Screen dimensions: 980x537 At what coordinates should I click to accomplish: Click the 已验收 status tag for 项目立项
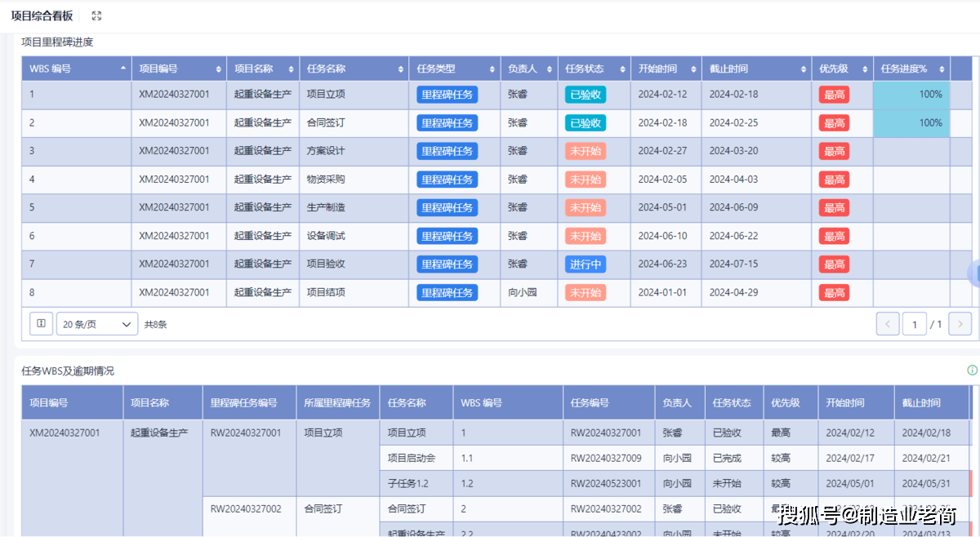click(586, 95)
